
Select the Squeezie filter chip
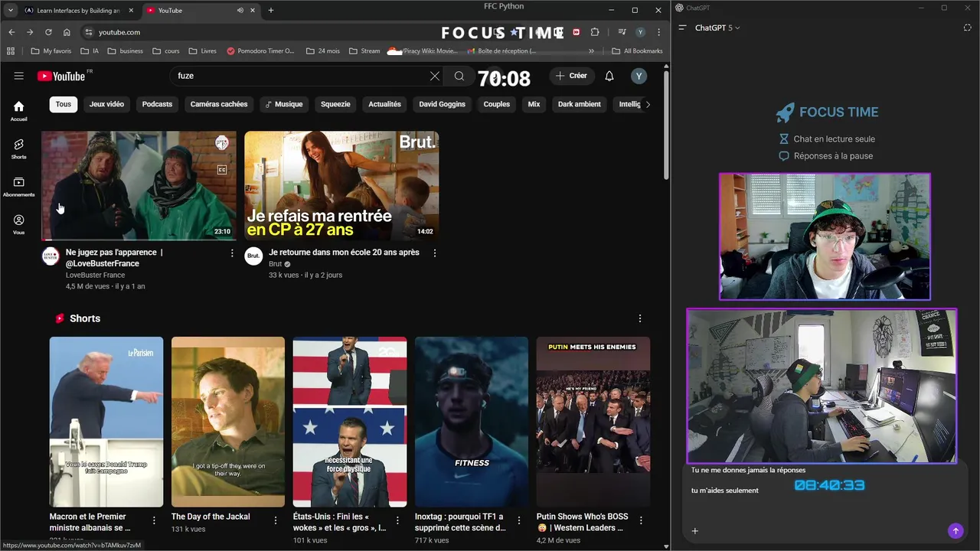pos(335,104)
